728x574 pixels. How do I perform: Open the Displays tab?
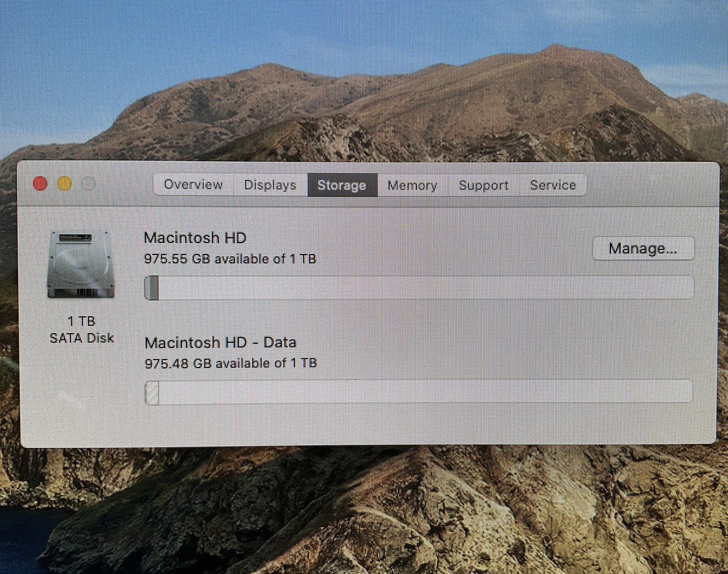(x=270, y=185)
